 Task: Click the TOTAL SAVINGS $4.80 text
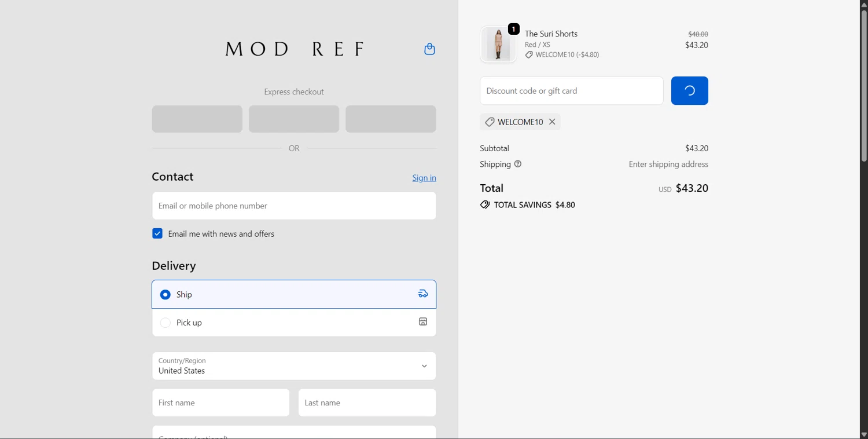point(535,205)
